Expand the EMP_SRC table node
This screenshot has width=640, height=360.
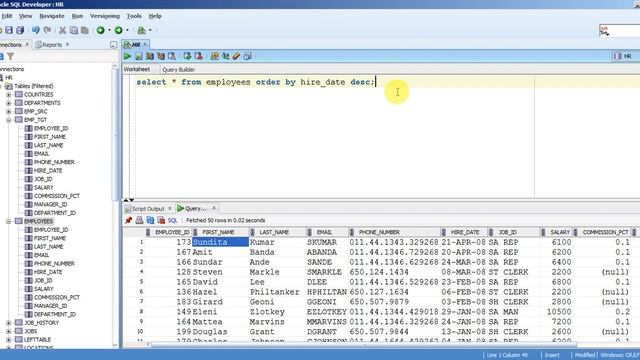pos(9,111)
